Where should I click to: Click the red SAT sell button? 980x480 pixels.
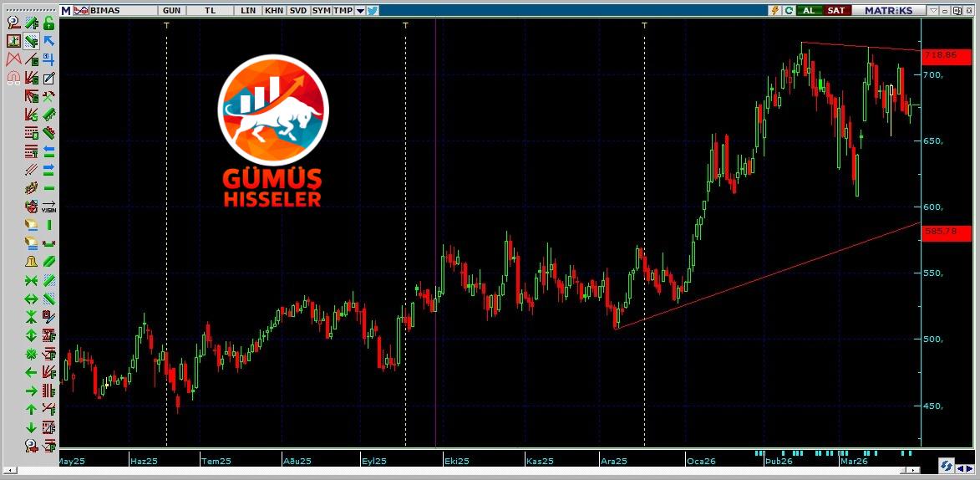tap(835, 11)
